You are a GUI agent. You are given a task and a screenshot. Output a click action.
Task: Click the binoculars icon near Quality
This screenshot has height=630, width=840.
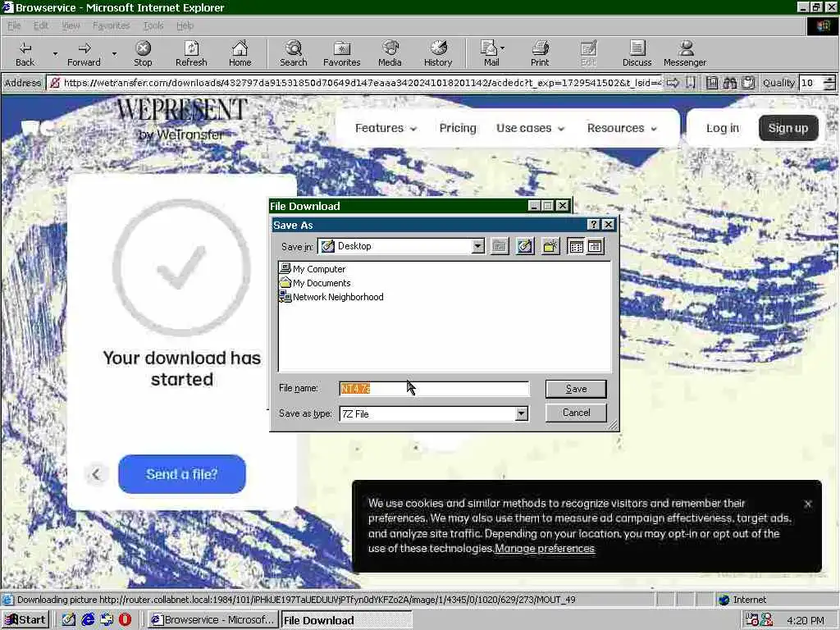tap(729, 83)
